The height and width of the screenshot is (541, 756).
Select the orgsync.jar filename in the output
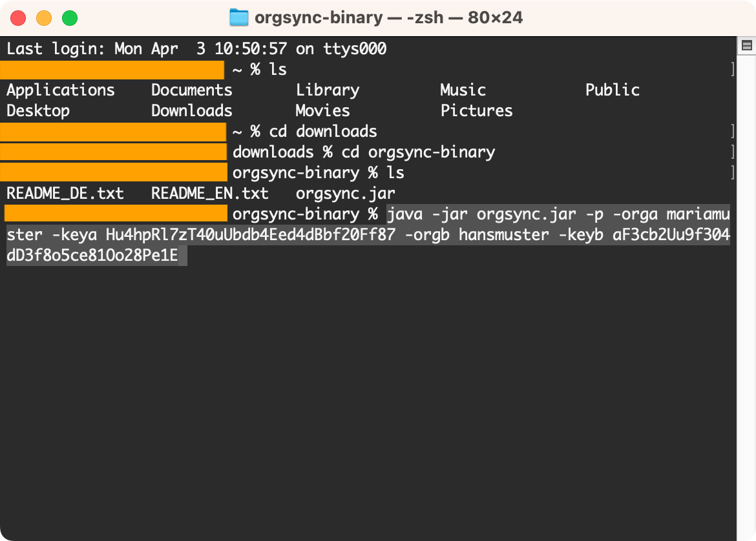[345, 193]
